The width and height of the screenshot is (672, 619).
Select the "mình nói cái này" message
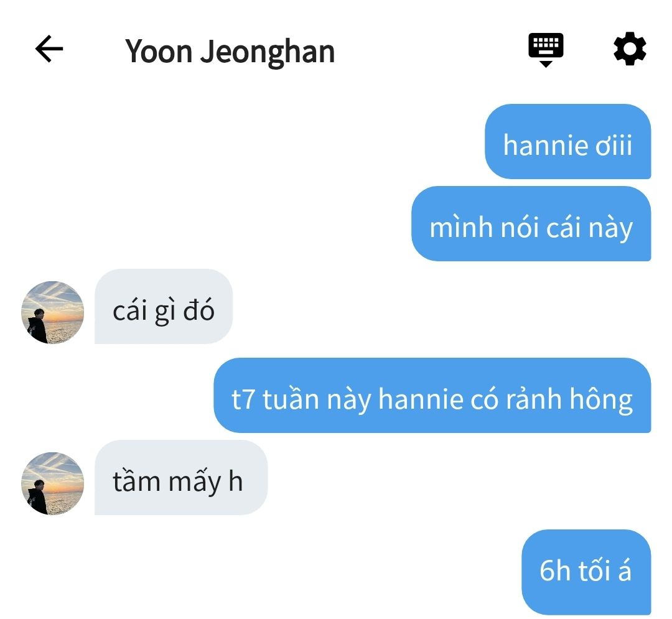531,223
